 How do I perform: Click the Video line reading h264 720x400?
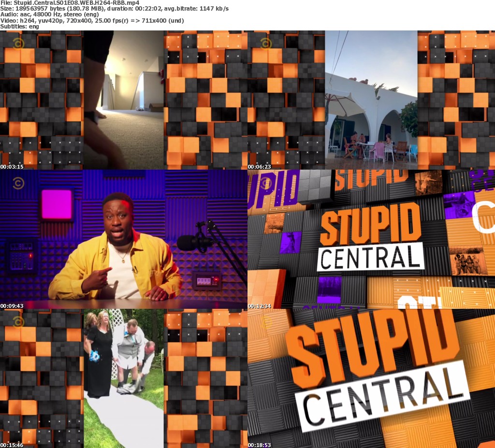92,20
